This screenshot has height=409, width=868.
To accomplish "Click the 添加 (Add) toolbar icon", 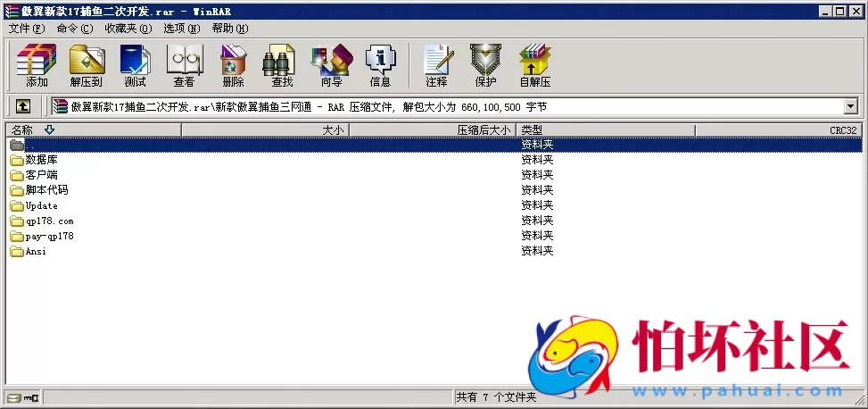I will tap(37, 65).
